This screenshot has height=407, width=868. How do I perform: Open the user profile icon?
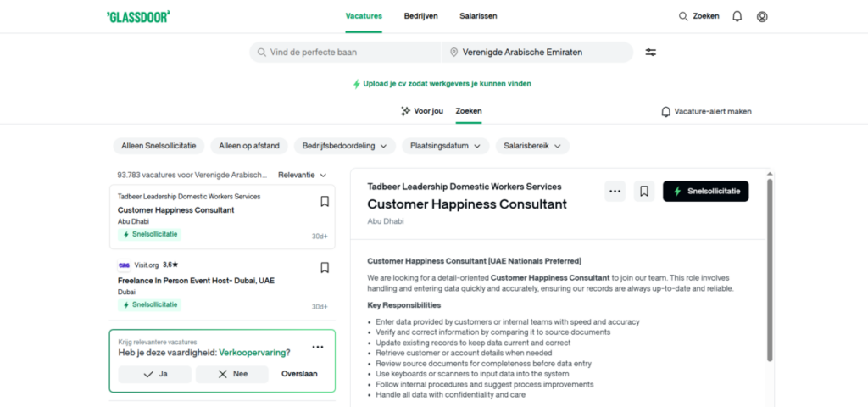click(762, 16)
